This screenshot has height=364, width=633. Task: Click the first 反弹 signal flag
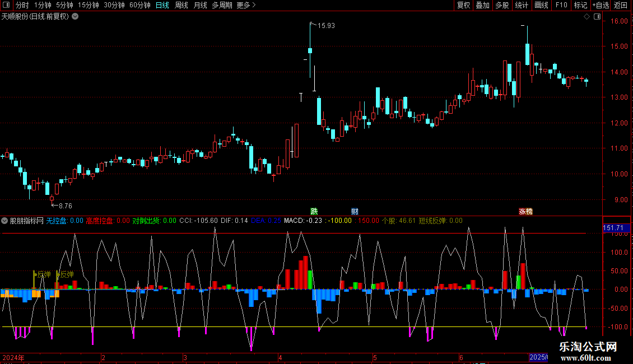tap(42, 274)
